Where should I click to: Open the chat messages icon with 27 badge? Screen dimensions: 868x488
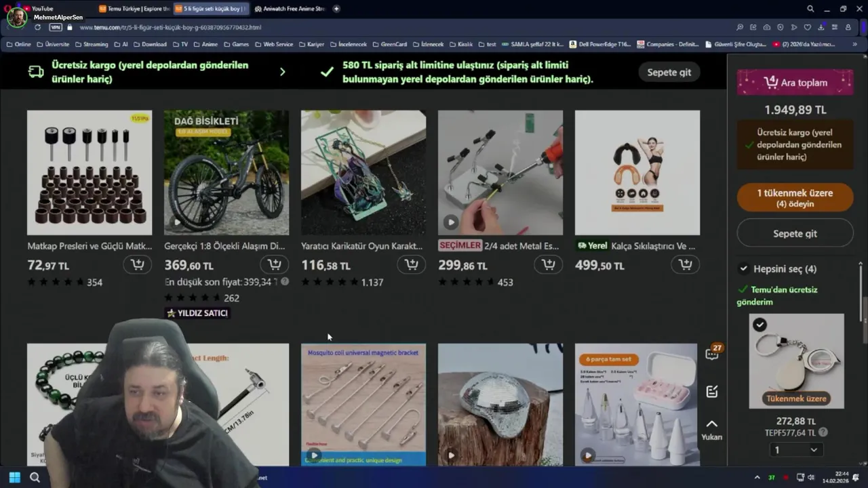[712, 353]
